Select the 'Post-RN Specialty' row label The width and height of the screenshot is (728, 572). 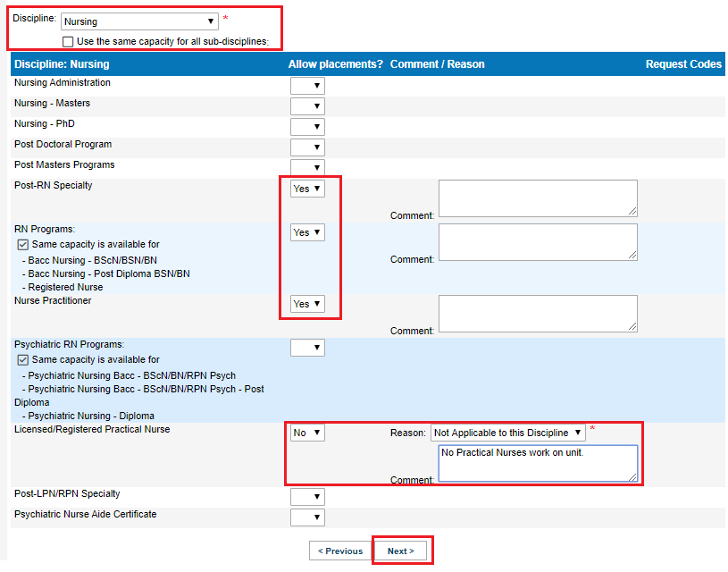[54, 185]
